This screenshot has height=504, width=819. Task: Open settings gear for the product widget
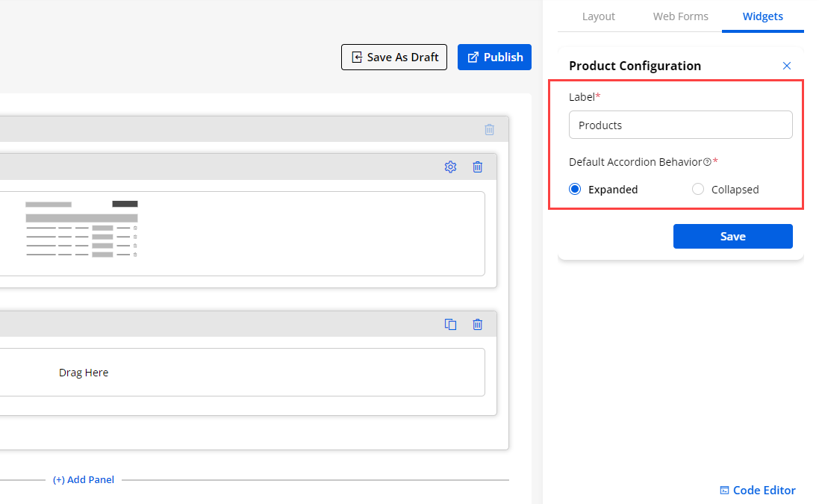point(450,167)
